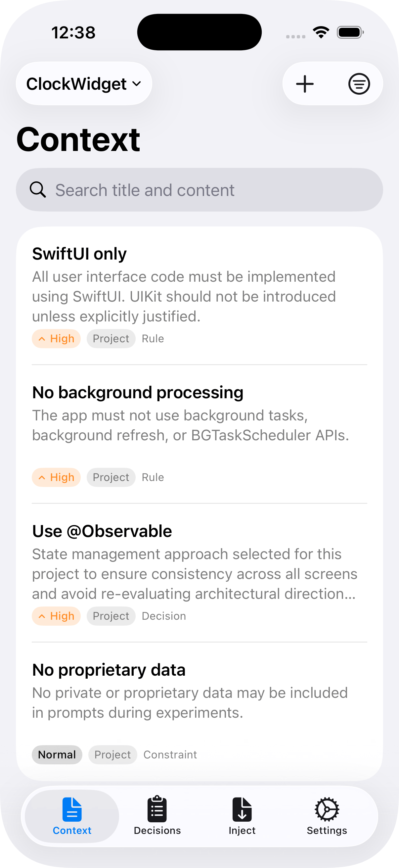The image size is (399, 868).
Task: Tap High priority on No background processing
Action: coord(56,477)
